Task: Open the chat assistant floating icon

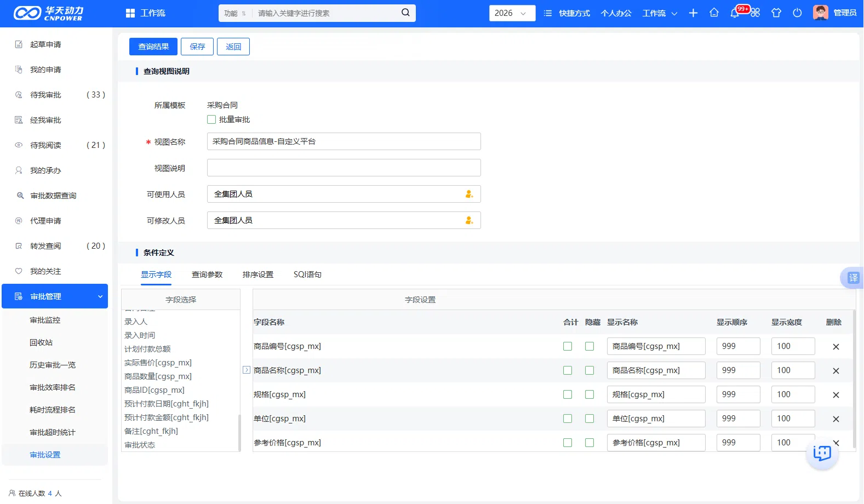Action: 822,453
